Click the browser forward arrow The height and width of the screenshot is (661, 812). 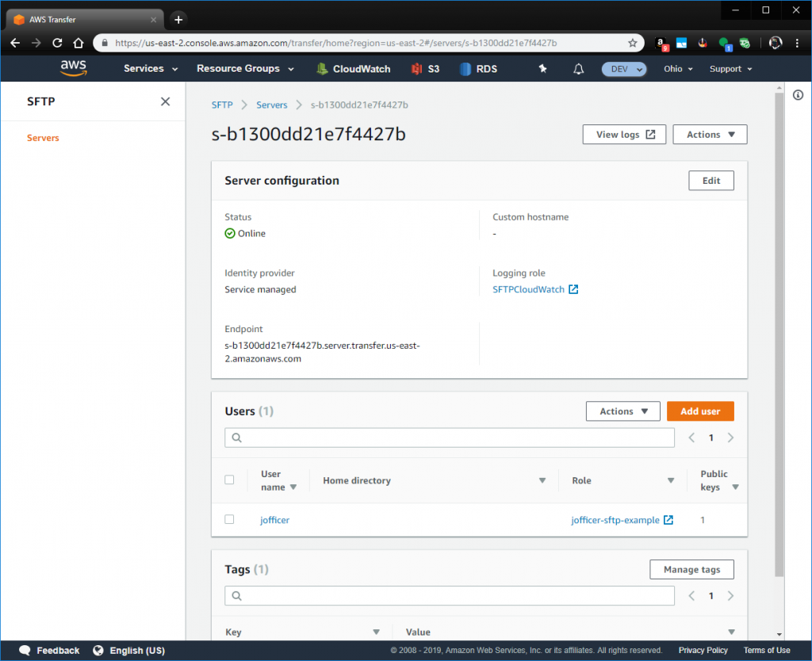[36, 43]
